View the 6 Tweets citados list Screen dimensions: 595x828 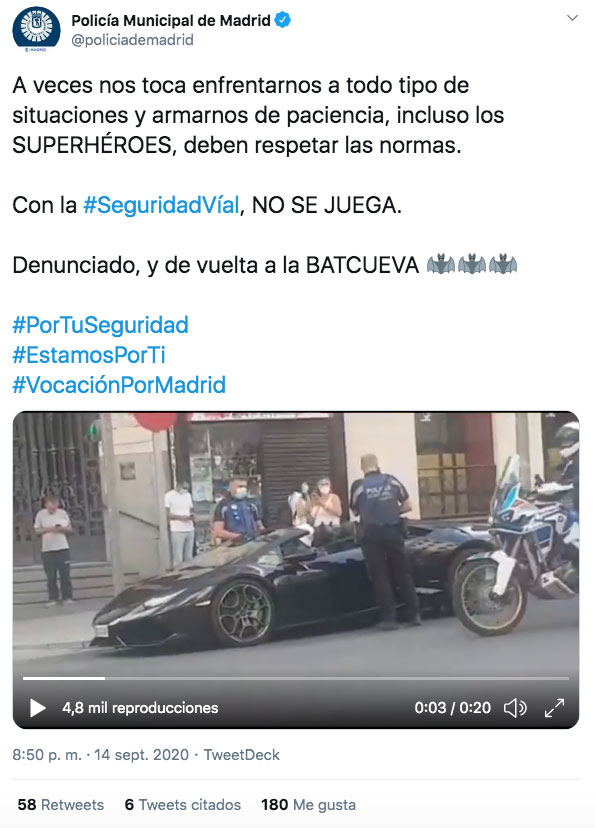183,805
